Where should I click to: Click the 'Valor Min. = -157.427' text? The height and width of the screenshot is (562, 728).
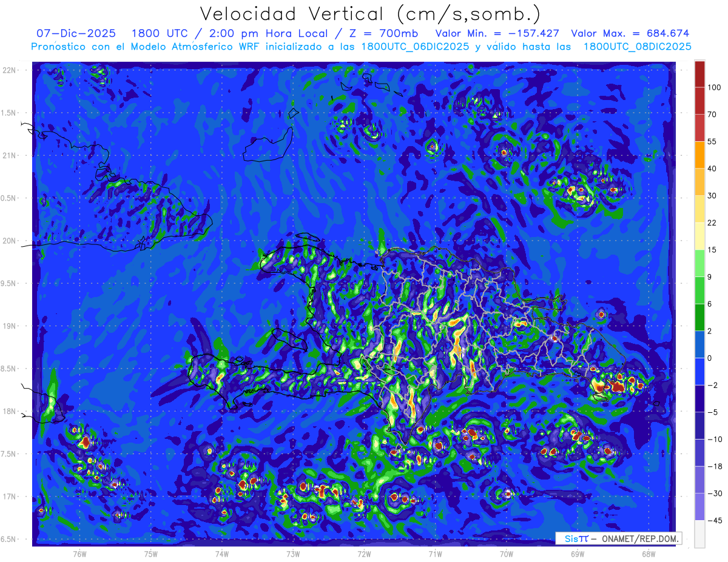(497, 33)
